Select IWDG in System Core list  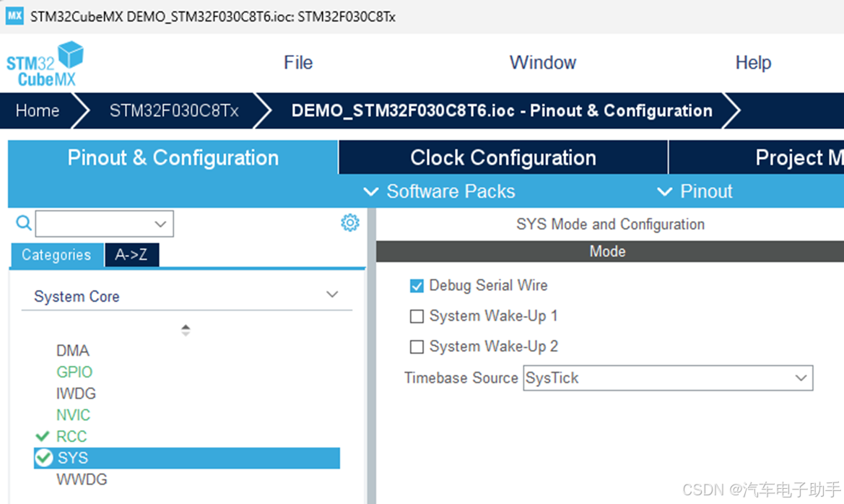[76, 394]
